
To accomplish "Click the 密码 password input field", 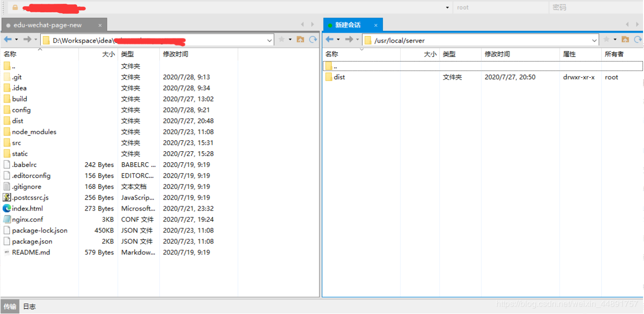I will (x=593, y=7).
